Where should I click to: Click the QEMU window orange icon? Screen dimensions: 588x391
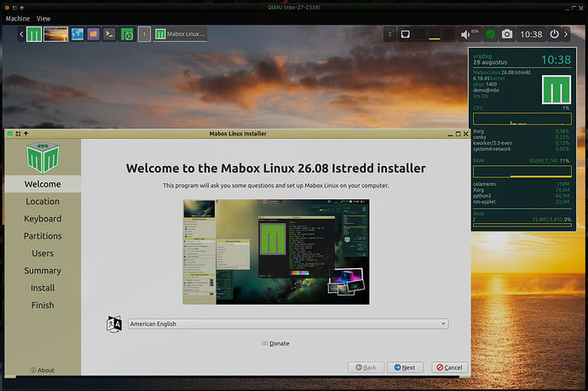7,7
